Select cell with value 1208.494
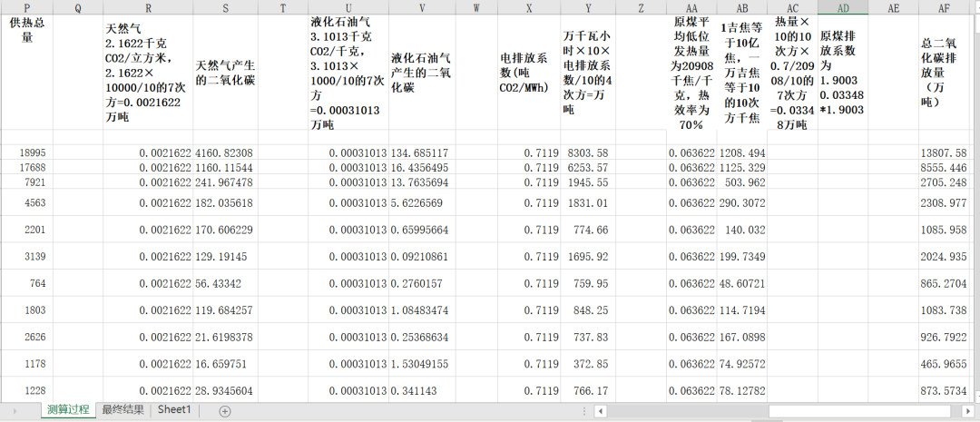The image size is (980, 422). coord(742,152)
